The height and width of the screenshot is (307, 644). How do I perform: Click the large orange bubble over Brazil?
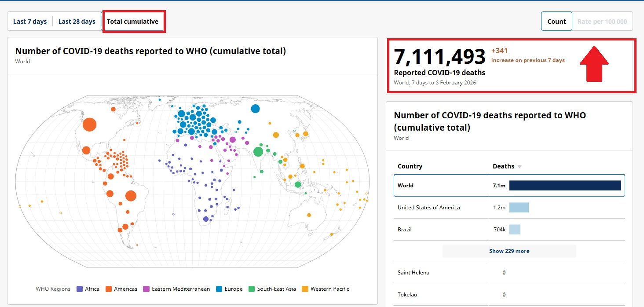[x=131, y=196]
